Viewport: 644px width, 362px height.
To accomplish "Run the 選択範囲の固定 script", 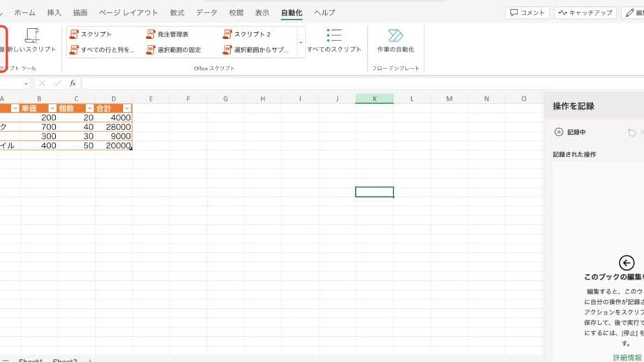I will [173, 50].
